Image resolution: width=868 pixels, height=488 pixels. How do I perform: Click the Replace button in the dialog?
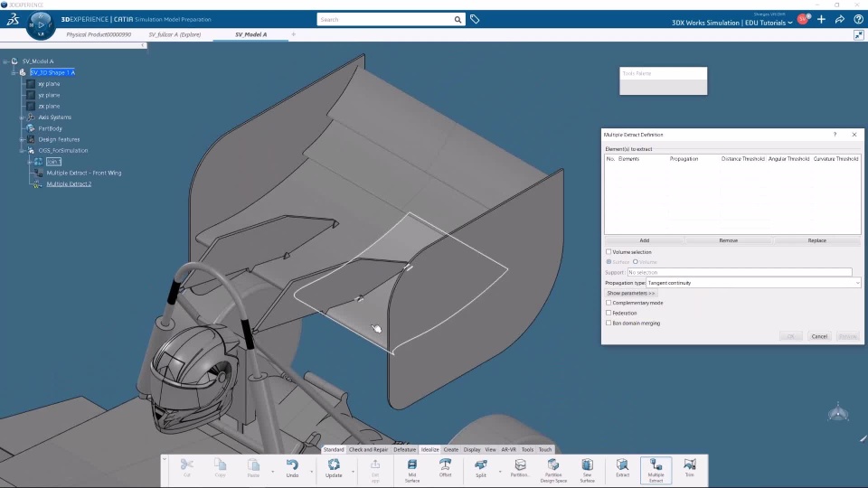[817, 240]
